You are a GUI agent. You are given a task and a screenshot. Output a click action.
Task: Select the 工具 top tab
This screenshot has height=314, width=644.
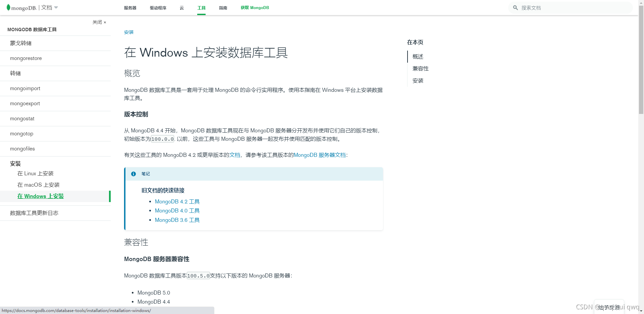pyautogui.click(x=201, y=8)
